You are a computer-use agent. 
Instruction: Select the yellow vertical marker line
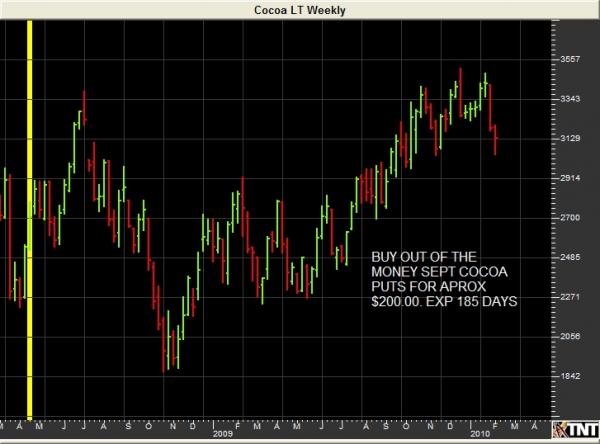coord(31,218)
